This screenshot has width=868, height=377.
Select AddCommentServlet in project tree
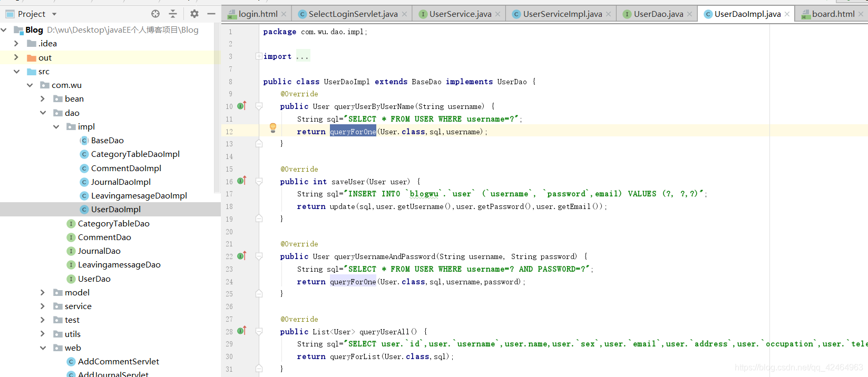pyautogui.click(x=118, y=362)
